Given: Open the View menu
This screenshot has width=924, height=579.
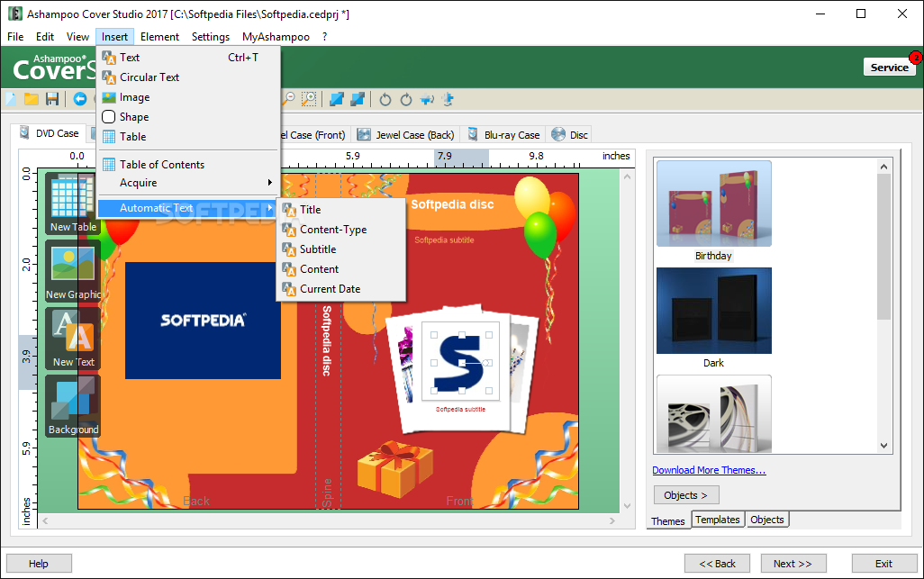Looking at the screenshot, I should pos(77,37).
